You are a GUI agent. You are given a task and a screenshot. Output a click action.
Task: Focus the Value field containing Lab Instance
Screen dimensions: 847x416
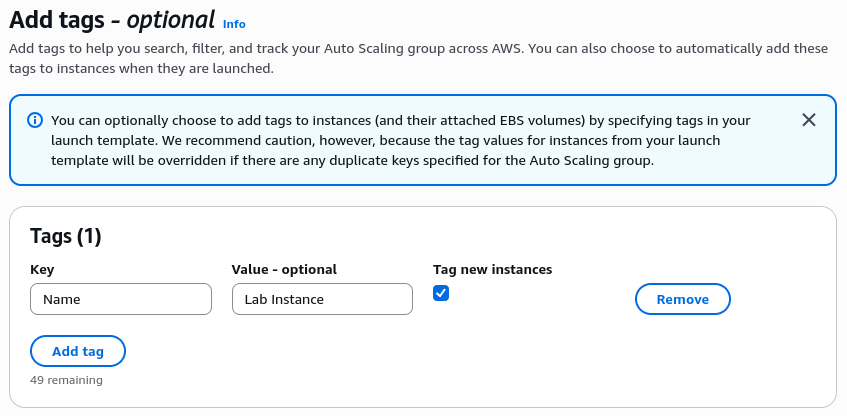322,299
